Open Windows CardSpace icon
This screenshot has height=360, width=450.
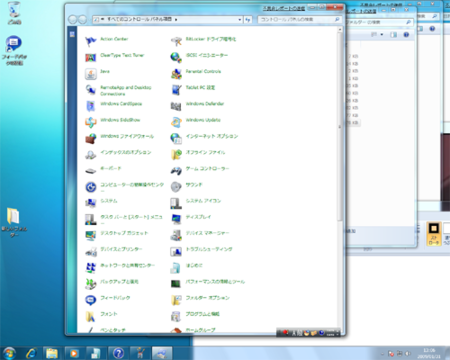coord(90,106)
